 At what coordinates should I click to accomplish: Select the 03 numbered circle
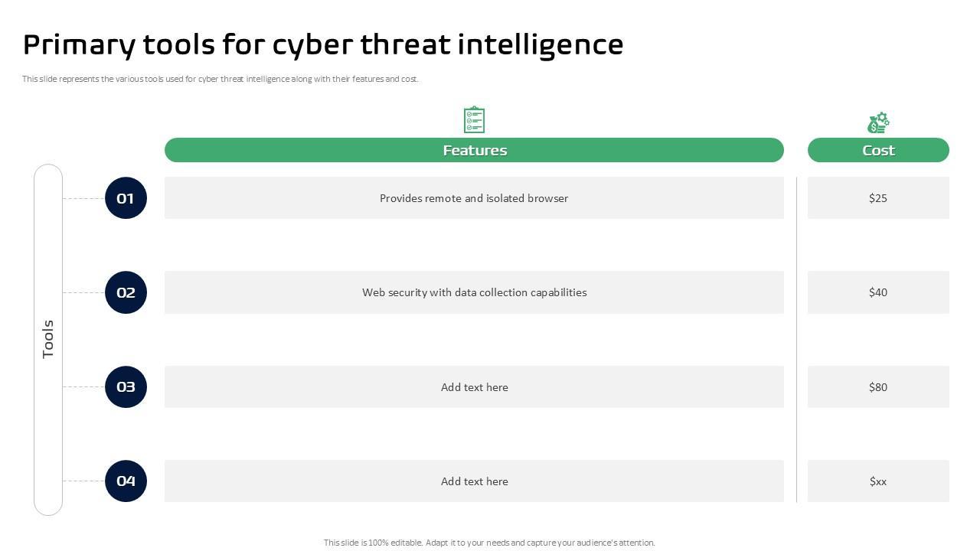[126, 386]
